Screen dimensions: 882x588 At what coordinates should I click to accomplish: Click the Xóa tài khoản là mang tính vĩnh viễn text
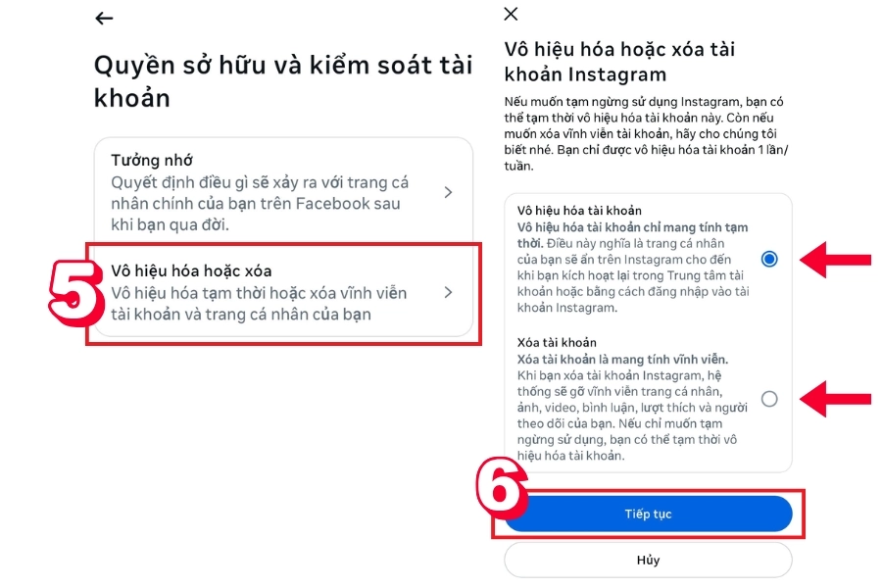pyautogui.click(x=622, y=359)
